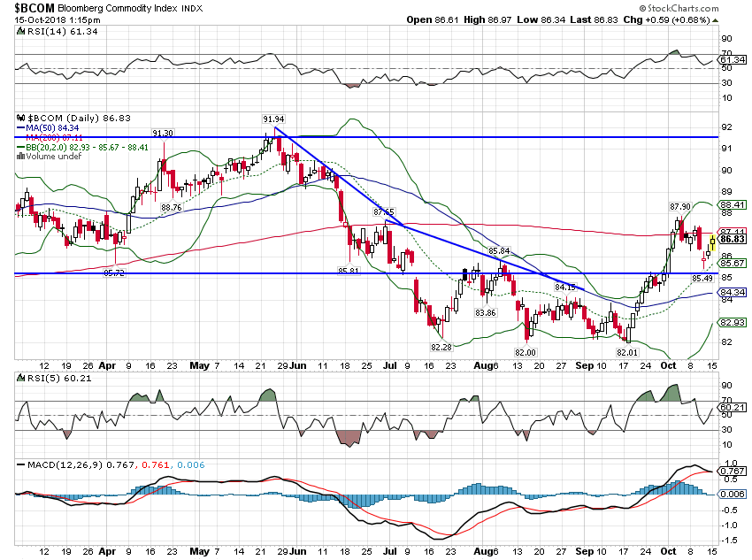Click the May label under the price panel
The width and height of the screenshot is (752, 560).
(x=200, y=365)
